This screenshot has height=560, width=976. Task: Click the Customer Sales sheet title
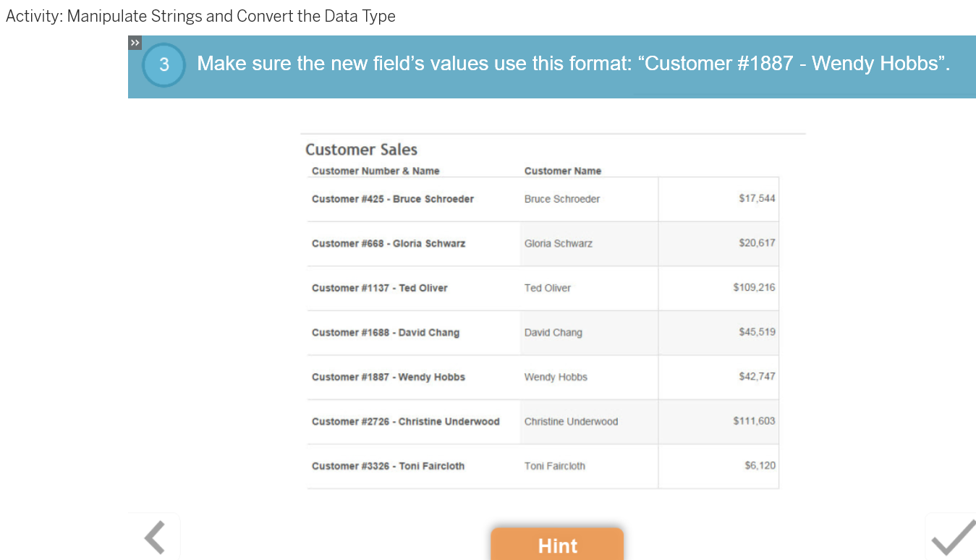(361, 150)
